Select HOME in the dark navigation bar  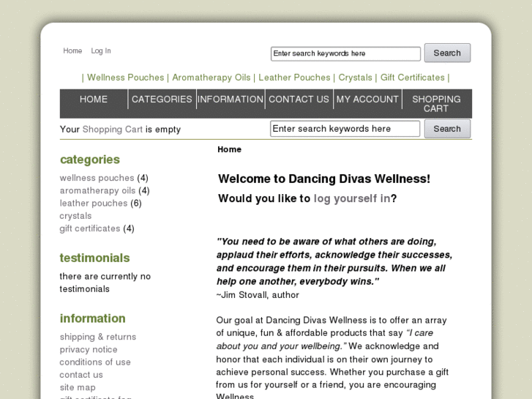pos(94,99)
